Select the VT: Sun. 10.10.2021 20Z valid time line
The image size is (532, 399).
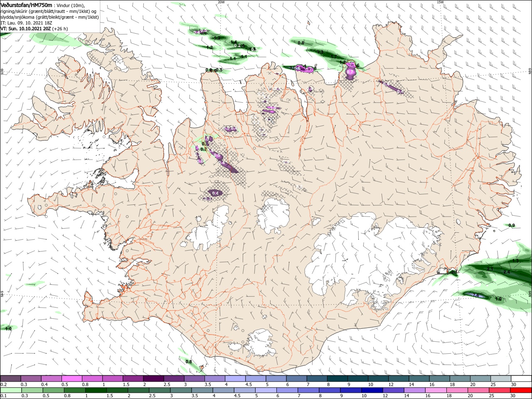(34, 29)
